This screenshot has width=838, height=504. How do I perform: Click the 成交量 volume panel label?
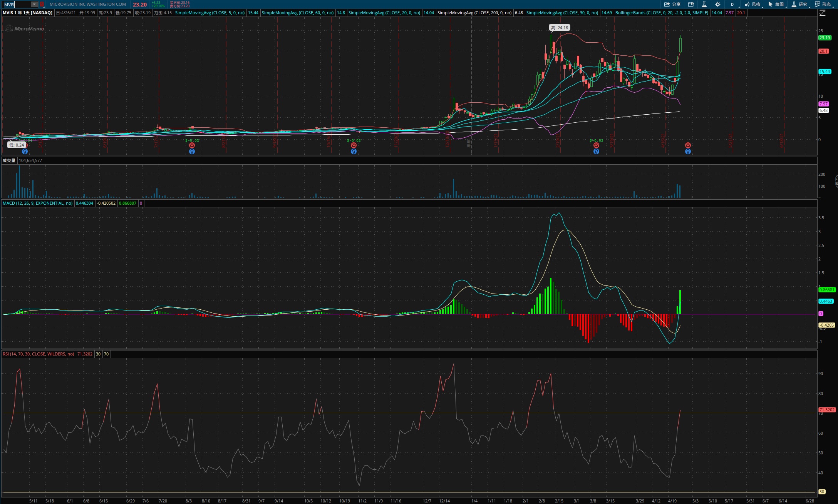click(9, 160)
